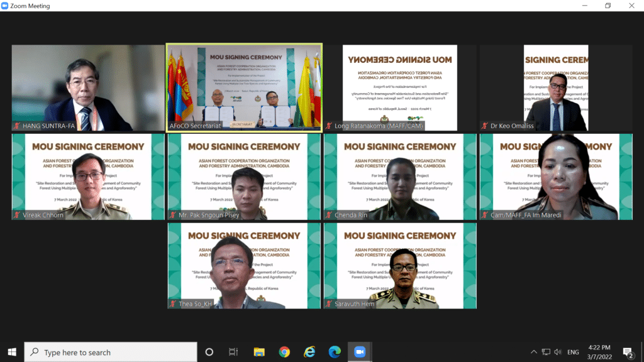644x362 pixels.
Task: Minimize the Zoom Meeting window
Action: coord(585,6)
